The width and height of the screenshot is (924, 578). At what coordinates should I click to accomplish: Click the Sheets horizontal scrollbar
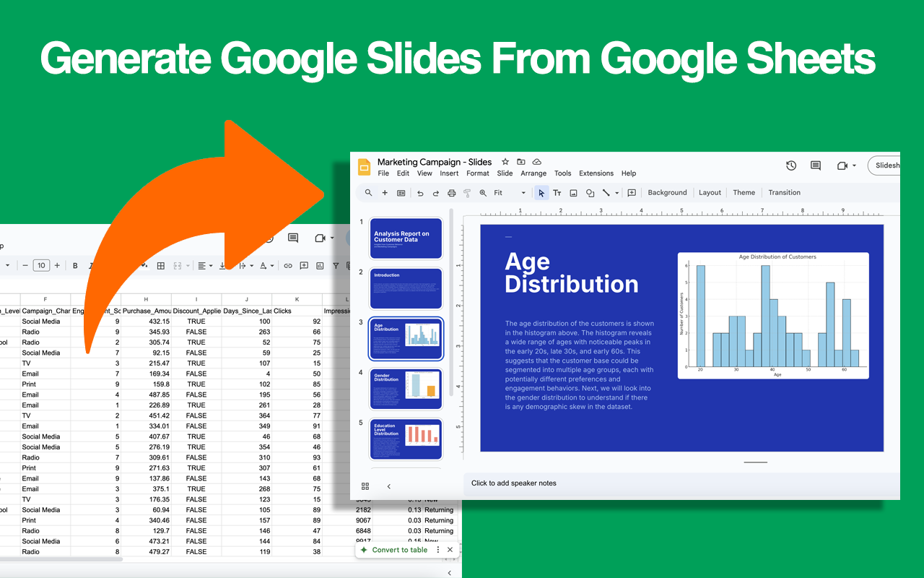coord(61,559)
